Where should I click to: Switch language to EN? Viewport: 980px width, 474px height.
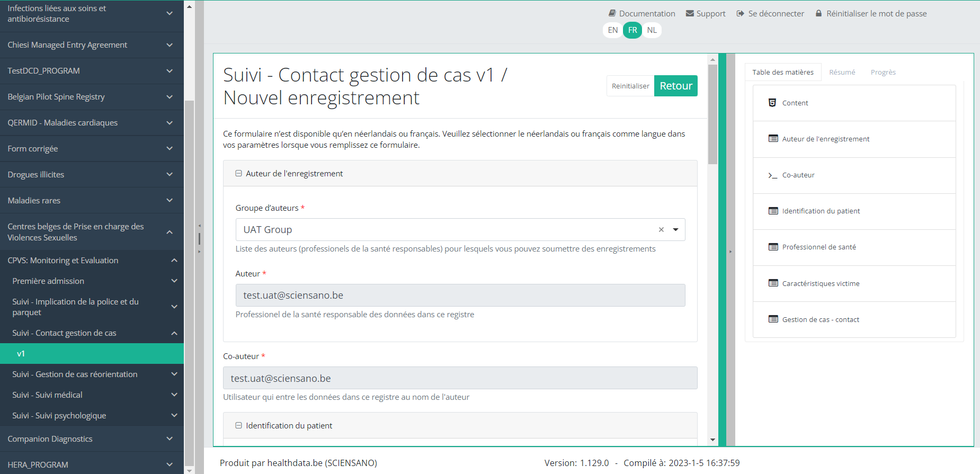point(612,30)
